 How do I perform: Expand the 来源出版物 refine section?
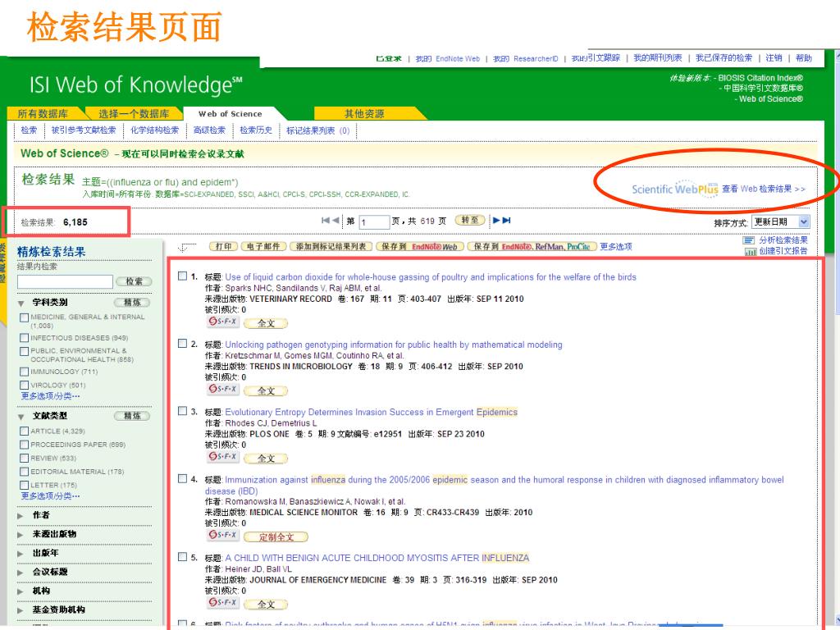pyautogui.click(x=21, y=535)
